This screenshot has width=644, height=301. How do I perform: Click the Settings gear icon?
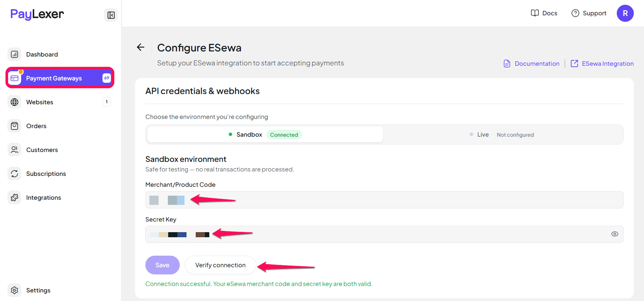pos(14,290)
